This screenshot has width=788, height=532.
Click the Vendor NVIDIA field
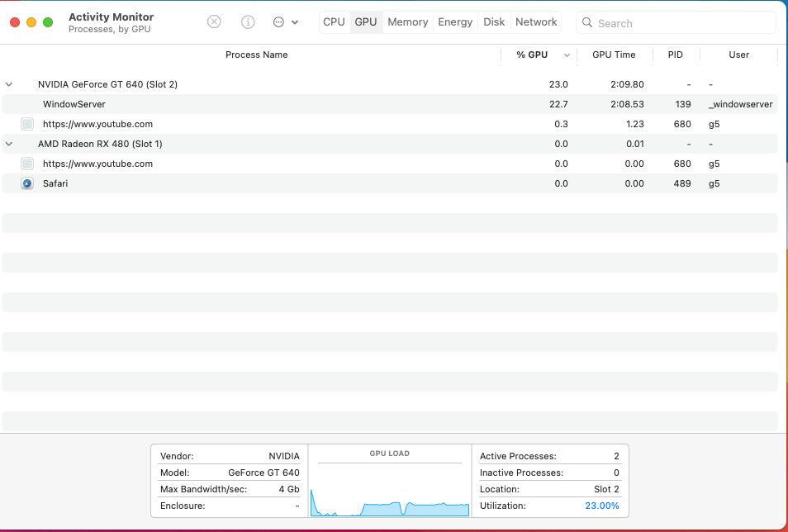(x=230, y=456)
